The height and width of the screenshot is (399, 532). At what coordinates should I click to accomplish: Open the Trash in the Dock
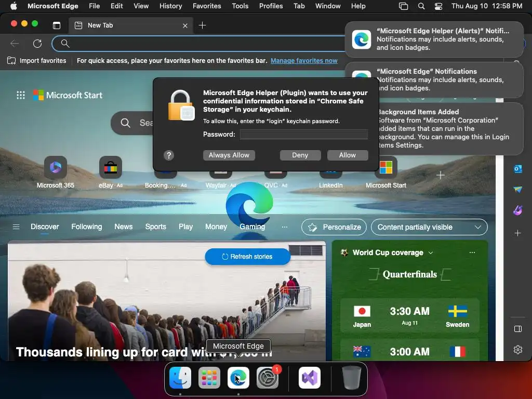point(352,378)
